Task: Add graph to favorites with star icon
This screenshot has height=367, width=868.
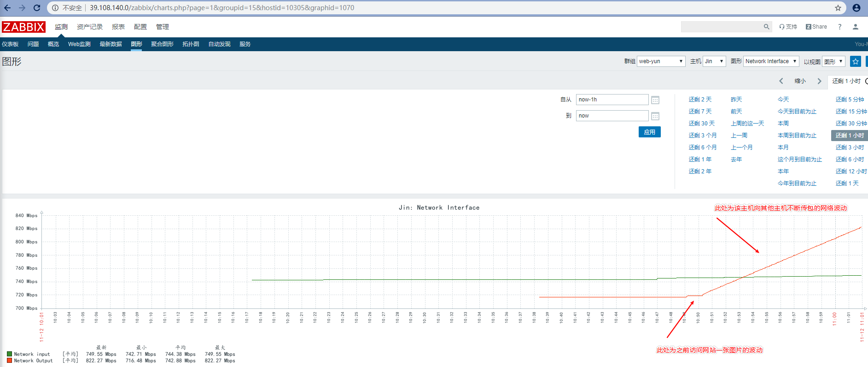Action: (855, 61)
